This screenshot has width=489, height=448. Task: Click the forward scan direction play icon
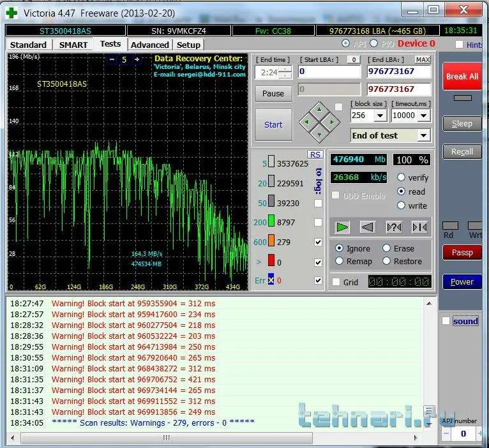tap(343, 227)
